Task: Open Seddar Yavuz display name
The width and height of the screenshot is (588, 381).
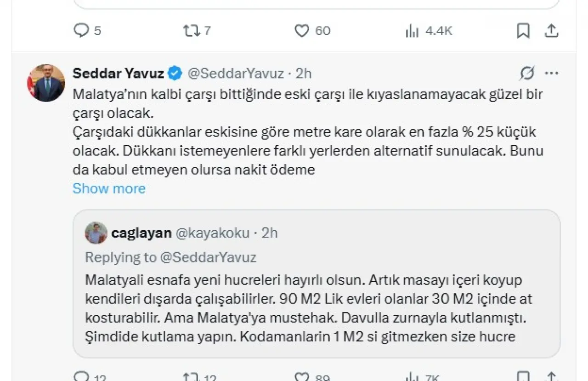Action: pyautogui.click(x=119, y=73)
